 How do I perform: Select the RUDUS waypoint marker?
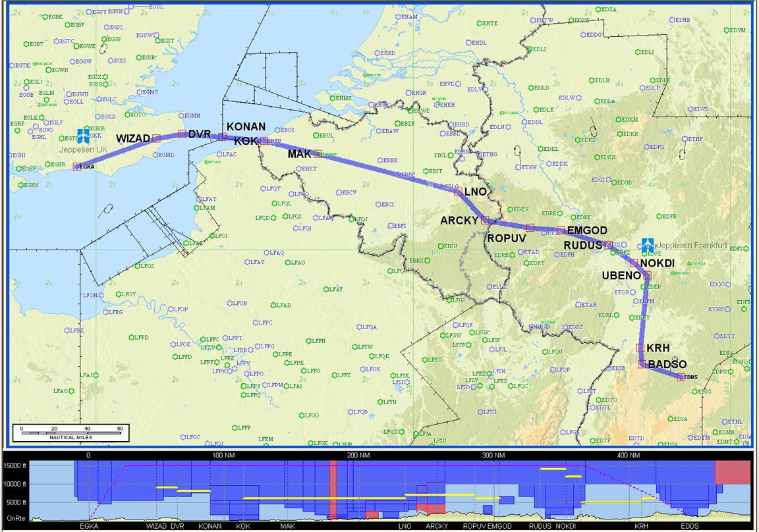coord(609,245)
